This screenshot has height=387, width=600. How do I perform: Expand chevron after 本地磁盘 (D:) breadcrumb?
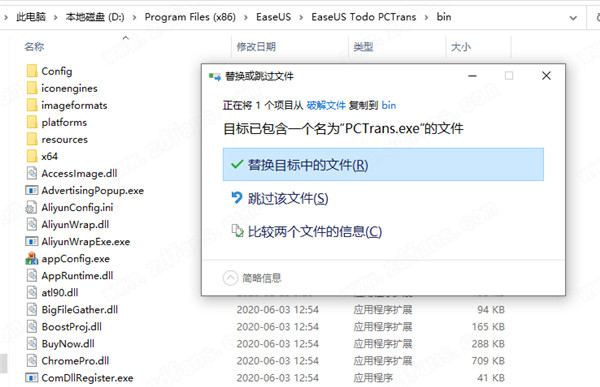(x=134, y=17)
